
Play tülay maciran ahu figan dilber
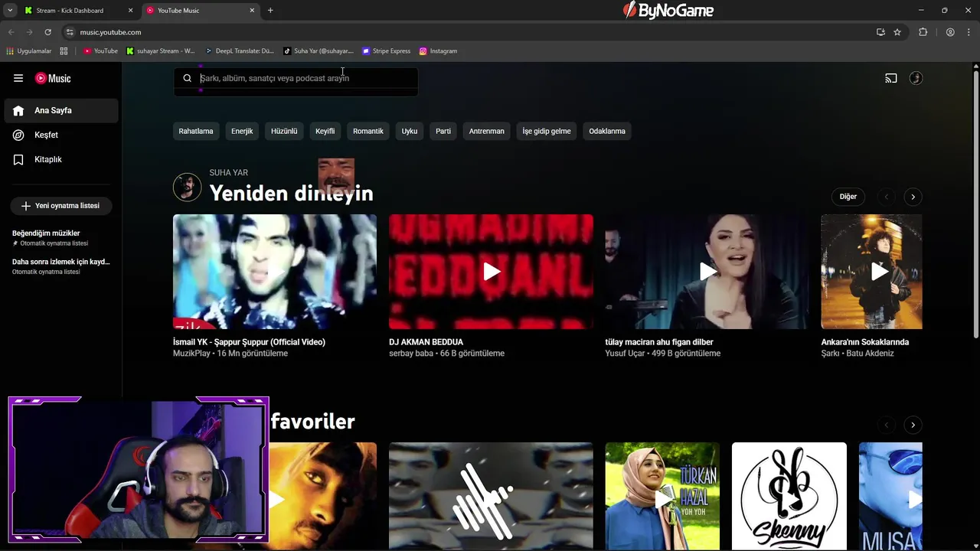coord(707,272)
